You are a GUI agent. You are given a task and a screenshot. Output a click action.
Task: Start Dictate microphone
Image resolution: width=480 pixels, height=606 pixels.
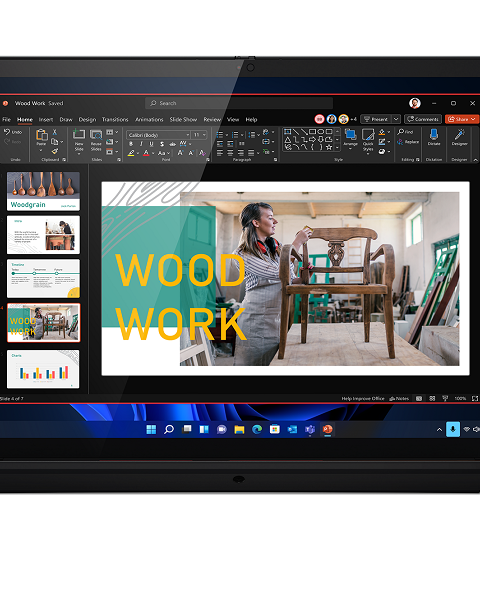pyautogui.click(x=434, y=138)
